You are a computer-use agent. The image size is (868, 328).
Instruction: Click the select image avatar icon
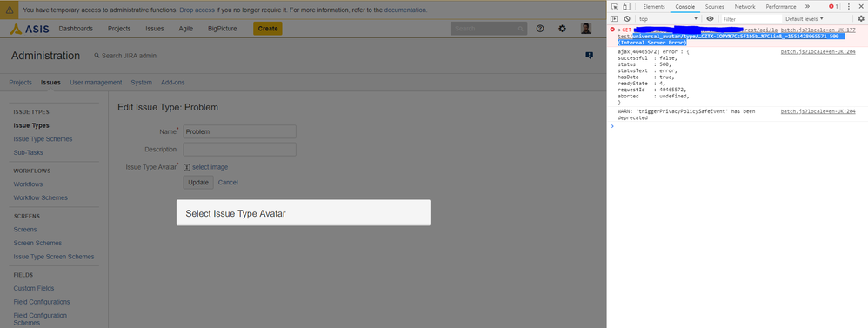click(186, 167)
